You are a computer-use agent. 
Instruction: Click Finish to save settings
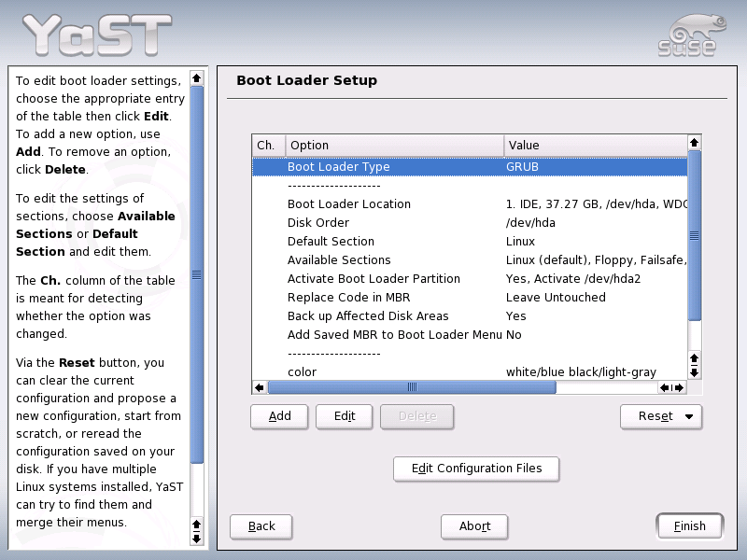coord(689,525)
